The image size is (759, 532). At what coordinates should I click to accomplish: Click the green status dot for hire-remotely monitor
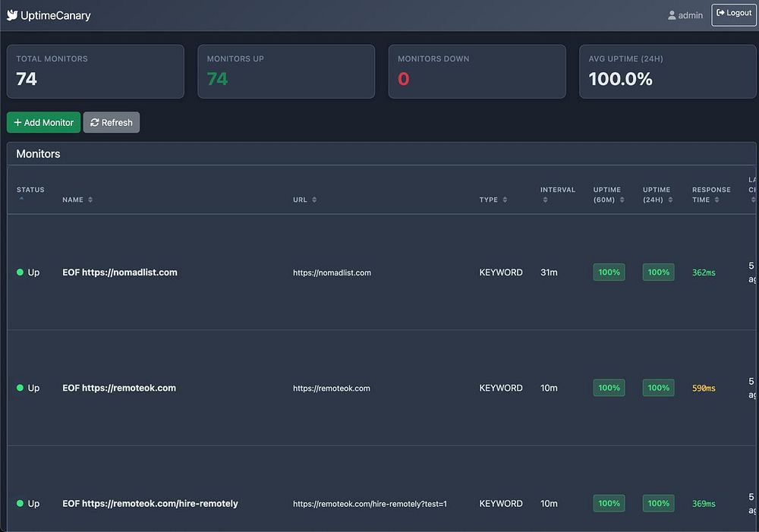(x=20, y=503)
